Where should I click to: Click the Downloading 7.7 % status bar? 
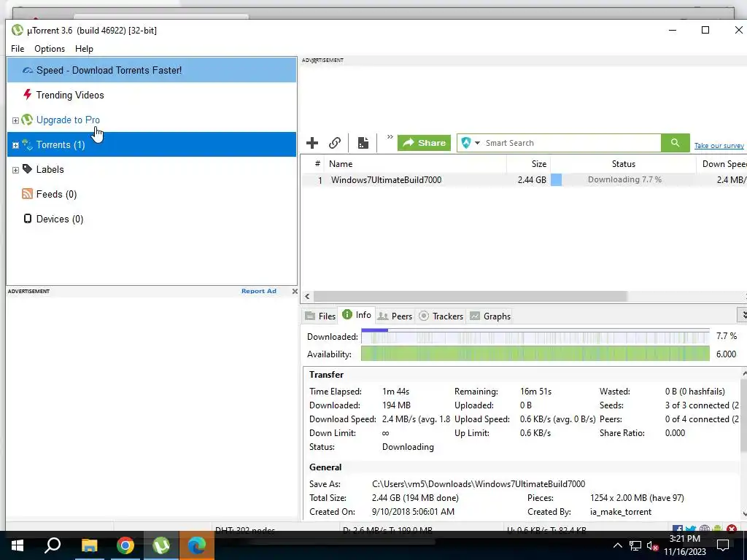623,179
